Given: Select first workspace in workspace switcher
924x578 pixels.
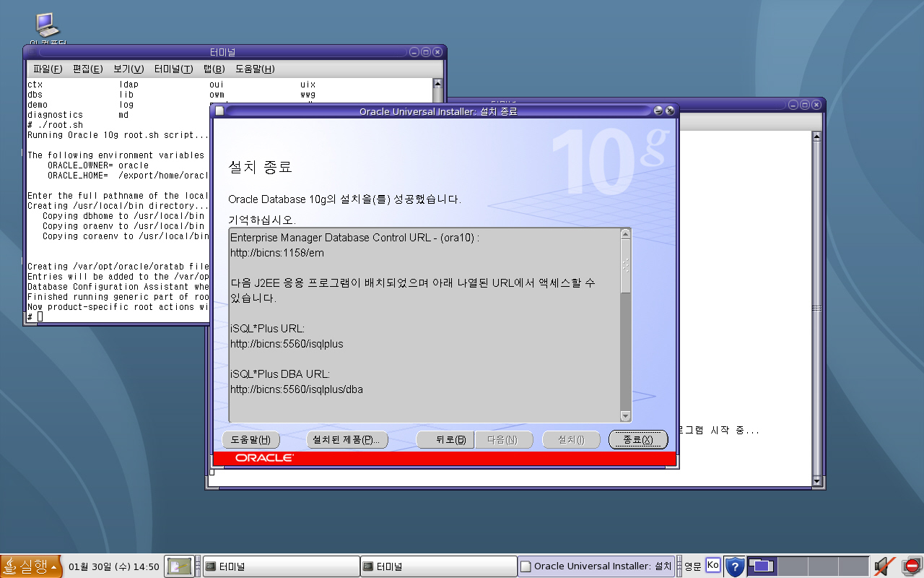Looking at the screenshot, I should point(761,566).
